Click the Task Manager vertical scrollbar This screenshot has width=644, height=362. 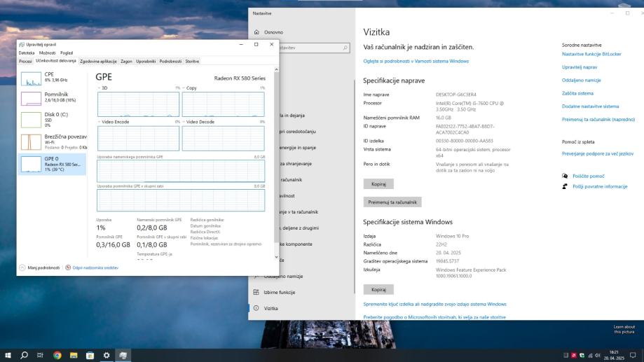tap(277, 161)
